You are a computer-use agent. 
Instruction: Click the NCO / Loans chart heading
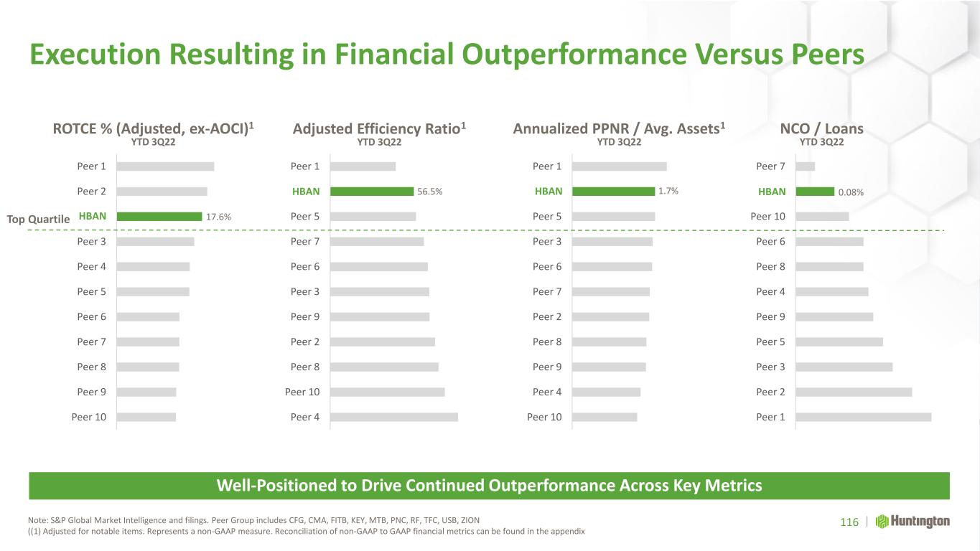point(821,129)
